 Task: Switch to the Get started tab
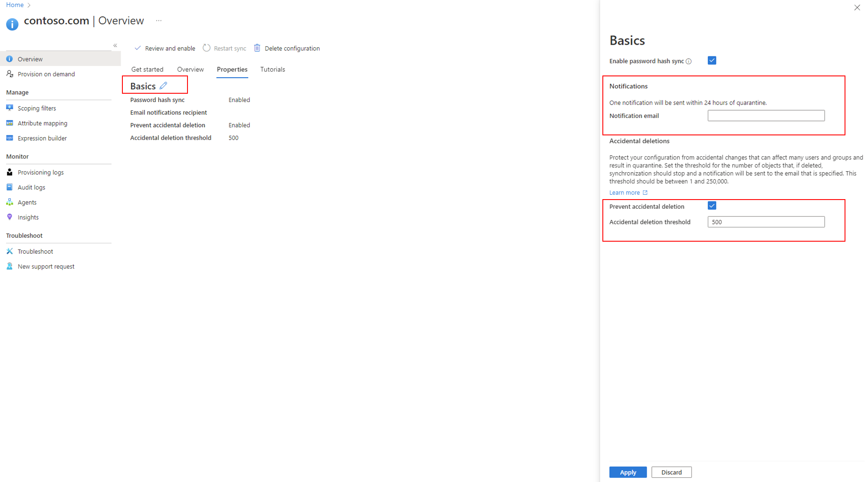click(x=147, y=69)
